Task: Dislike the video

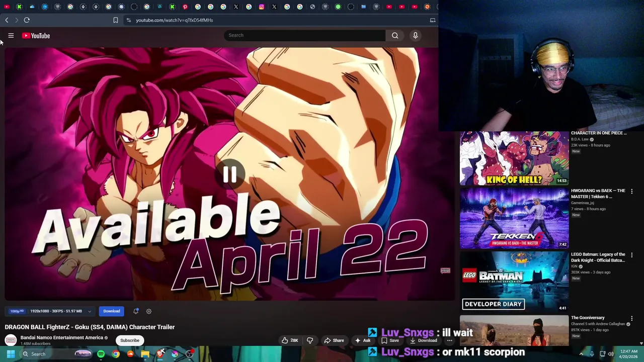Action: [x=310, y=340]
